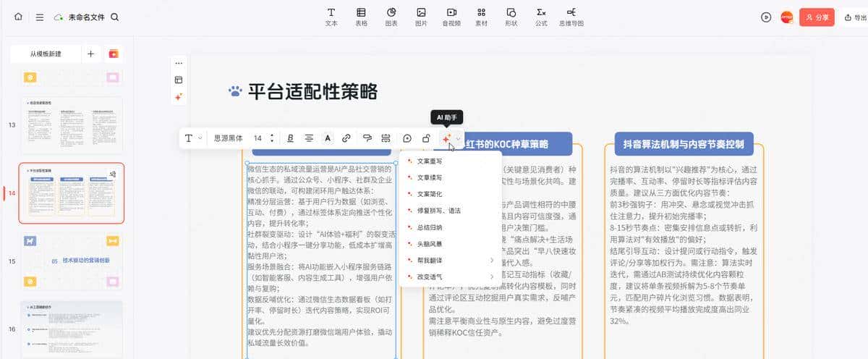Choose 头脑风暴 from the AI menu
The height and width of the screenshot is (359, 868).
point(450,244)
